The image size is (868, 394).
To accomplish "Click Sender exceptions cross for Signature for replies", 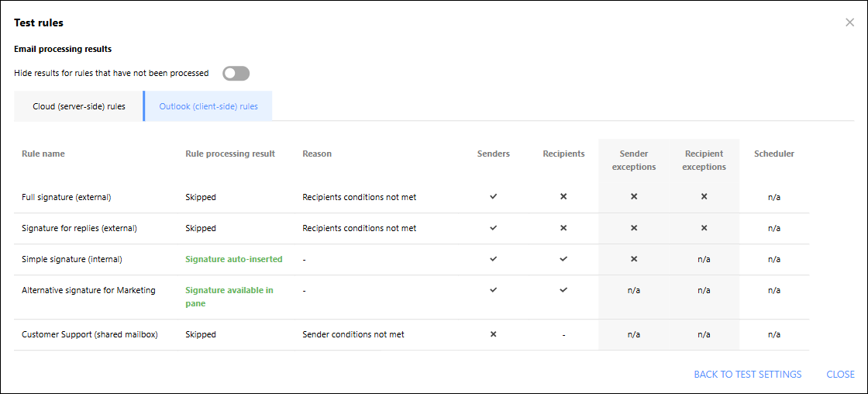I will point(634,228).
